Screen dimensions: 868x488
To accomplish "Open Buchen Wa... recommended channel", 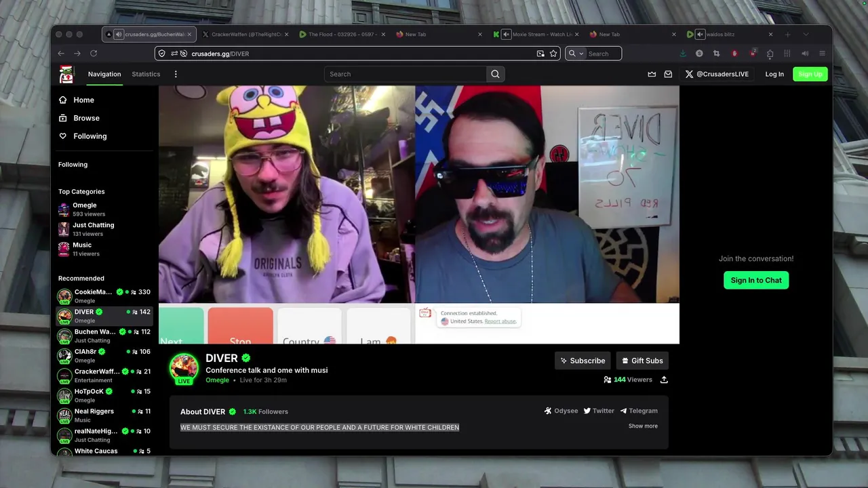I will tap(104, 336).
